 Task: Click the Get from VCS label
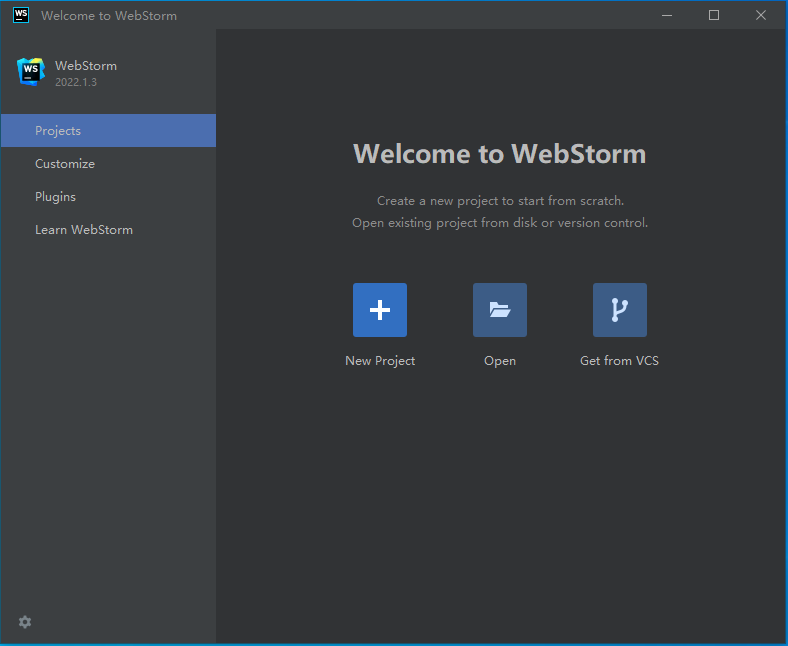tap(619, 361)
